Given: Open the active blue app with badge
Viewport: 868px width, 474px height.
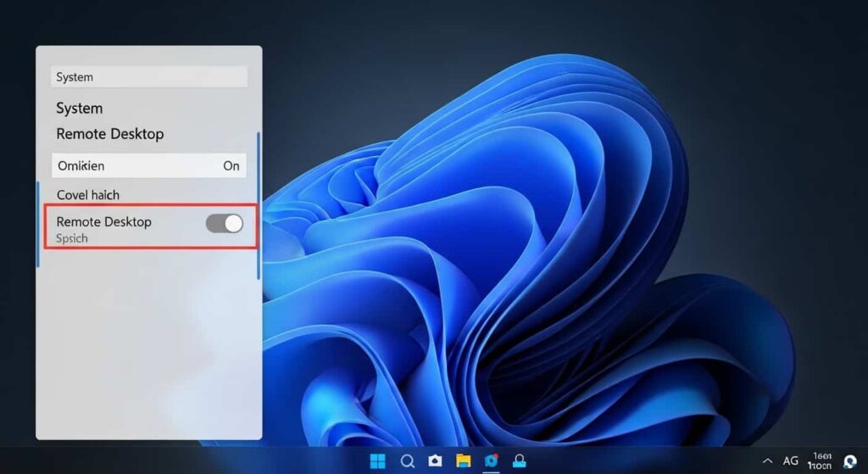Looking at the screenshot, I should point(491,460).
